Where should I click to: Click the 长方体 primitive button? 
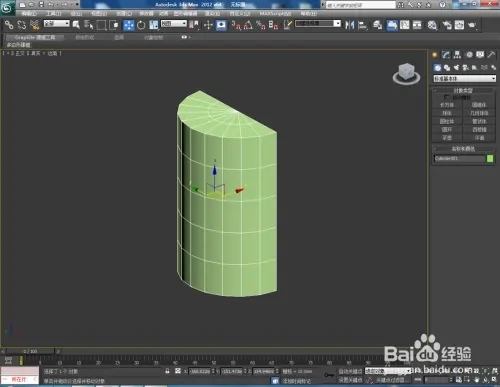(447, 105)
